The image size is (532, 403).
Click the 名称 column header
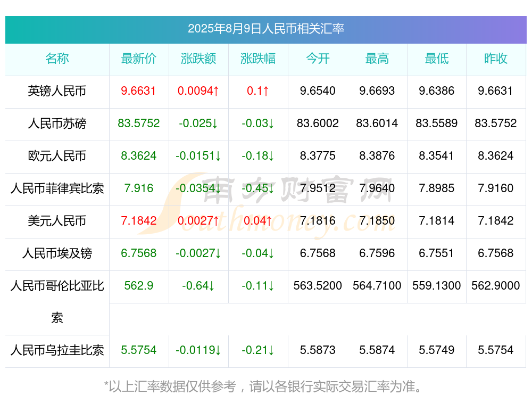57,59
